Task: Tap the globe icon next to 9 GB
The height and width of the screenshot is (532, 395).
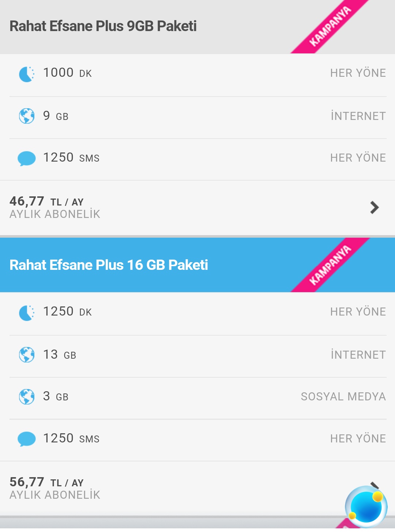Action: tap(27, 116)
